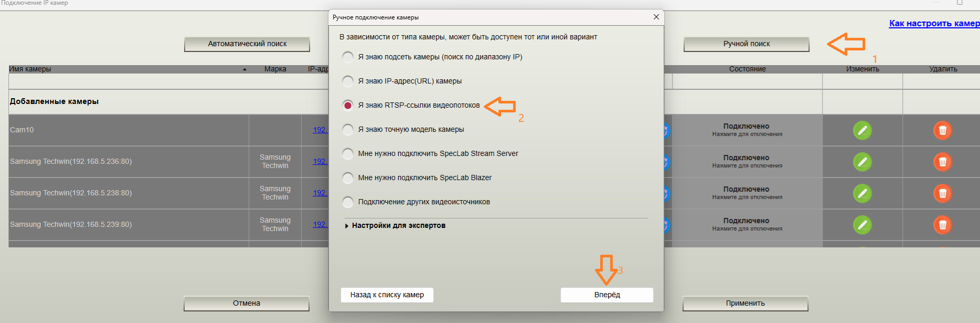
Task: Open 'Как настроить камеру' help link
Action: point(934,23)
